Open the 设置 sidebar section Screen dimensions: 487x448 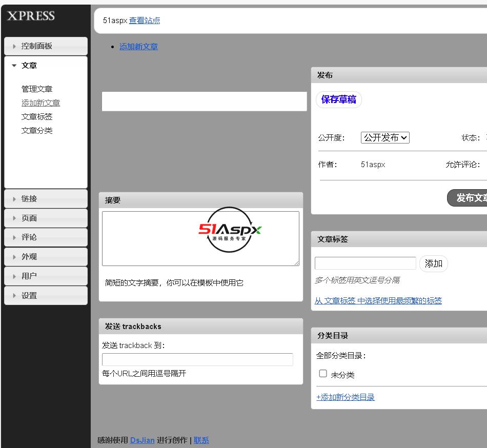pyautogui.click(x=29, y=296)
